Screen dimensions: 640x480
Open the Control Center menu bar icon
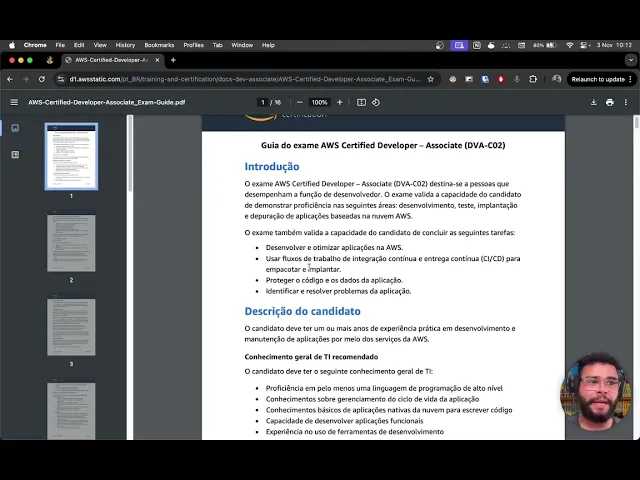(x=585, y=45)
